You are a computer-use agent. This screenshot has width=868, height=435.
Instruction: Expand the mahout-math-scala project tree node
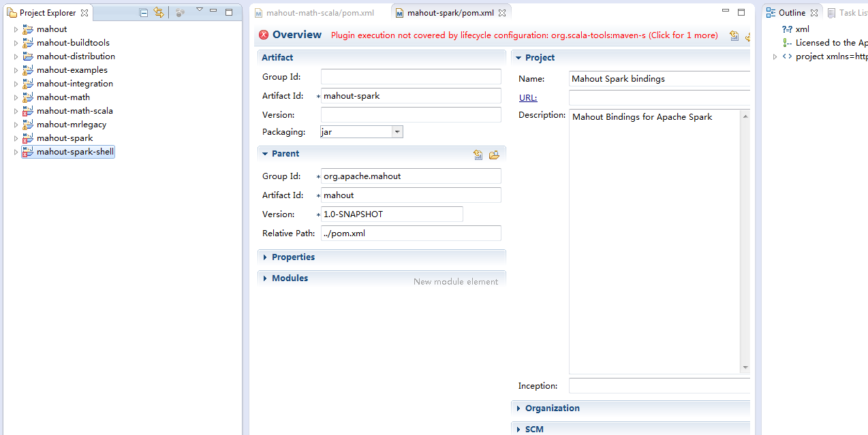pyautogui.click(x=16, y=111)
